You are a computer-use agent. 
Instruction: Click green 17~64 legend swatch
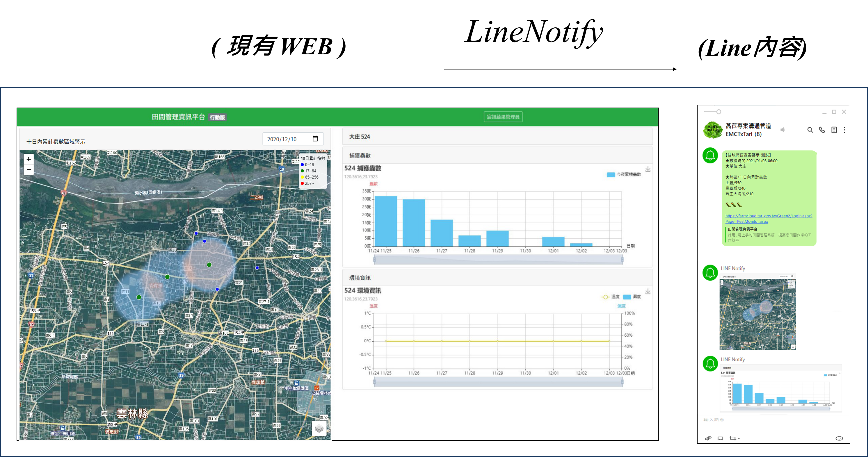click(x=302, y=171)
